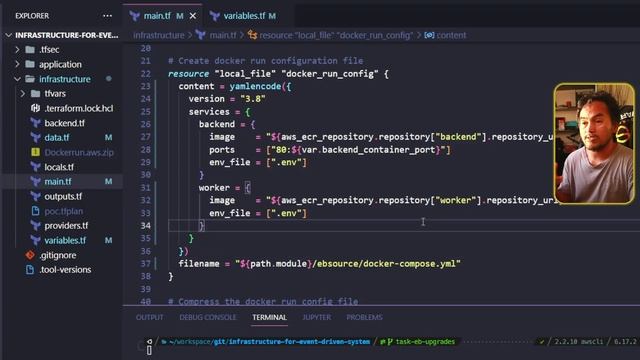
Task: Click the infrastructure open folder icon
Action: (x=30, y=79)
